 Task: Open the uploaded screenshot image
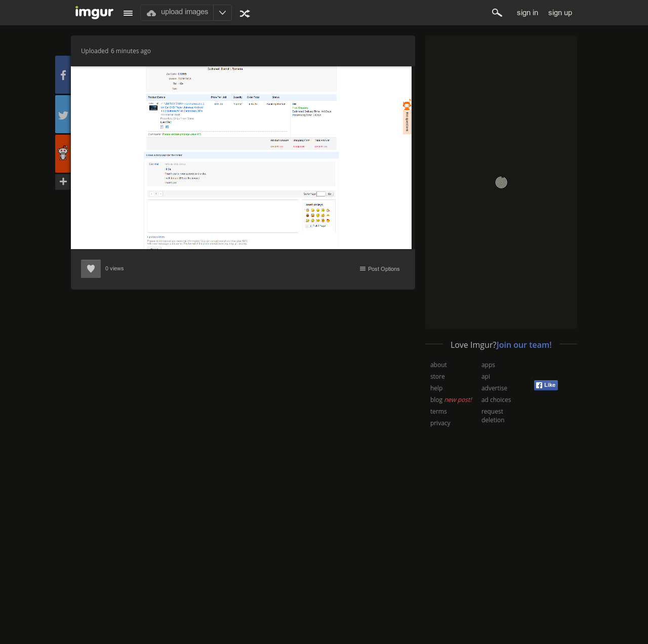click(x=241, y=158)
